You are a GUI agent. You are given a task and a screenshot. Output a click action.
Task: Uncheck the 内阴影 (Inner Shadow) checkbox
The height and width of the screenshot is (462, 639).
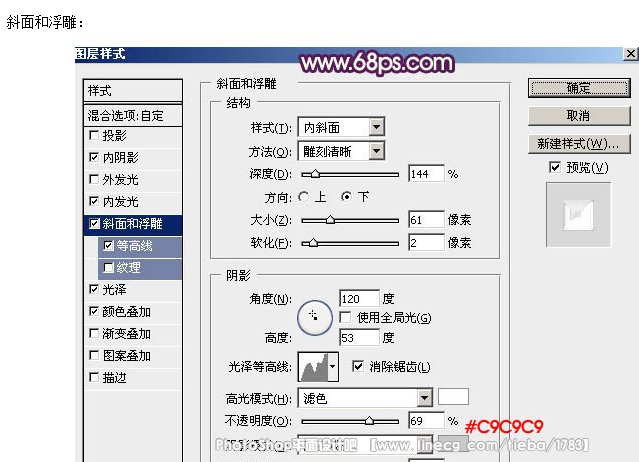[x=94, y=158]
